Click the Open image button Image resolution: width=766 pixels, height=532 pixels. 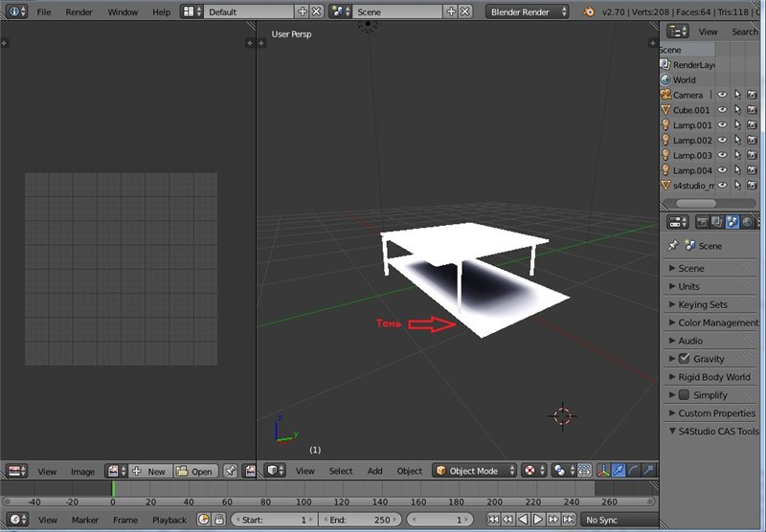(x=195, y=472)
